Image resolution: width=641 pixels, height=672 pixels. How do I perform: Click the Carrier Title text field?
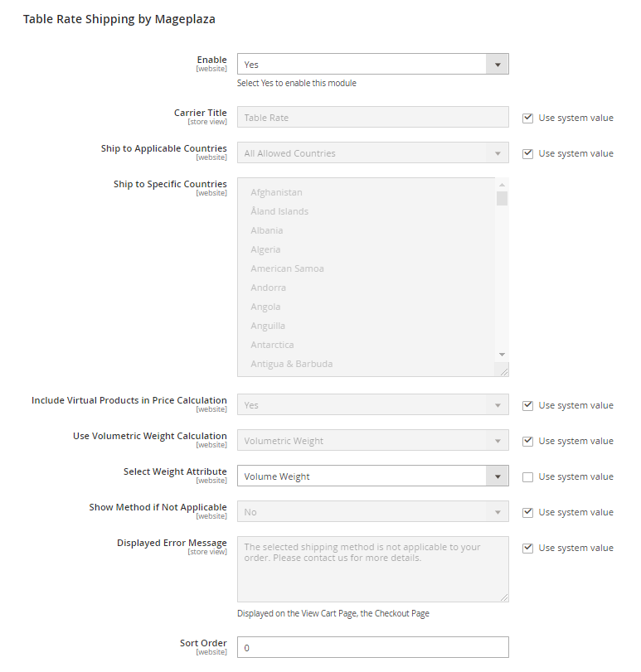tap(372, 118)
